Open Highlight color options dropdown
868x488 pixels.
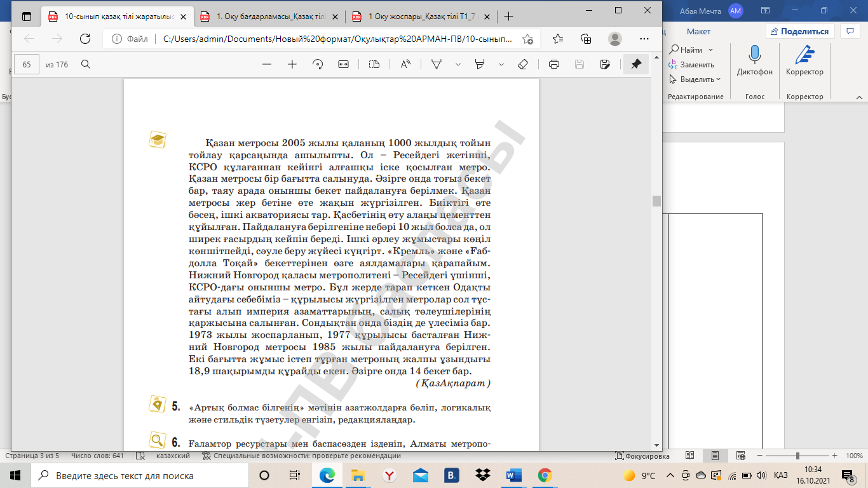pyautogui.click(x=501, y=64)
